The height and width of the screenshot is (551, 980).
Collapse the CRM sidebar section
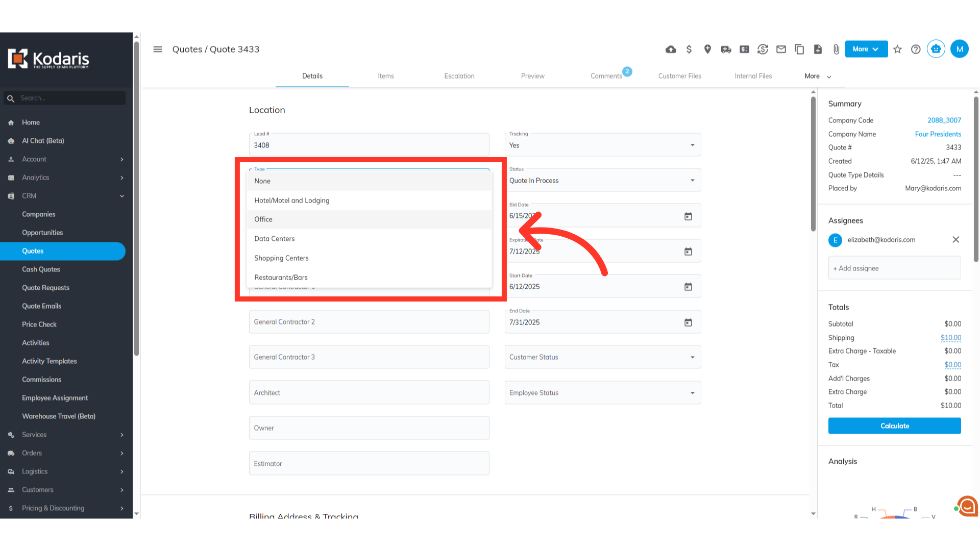pos(121,196)
